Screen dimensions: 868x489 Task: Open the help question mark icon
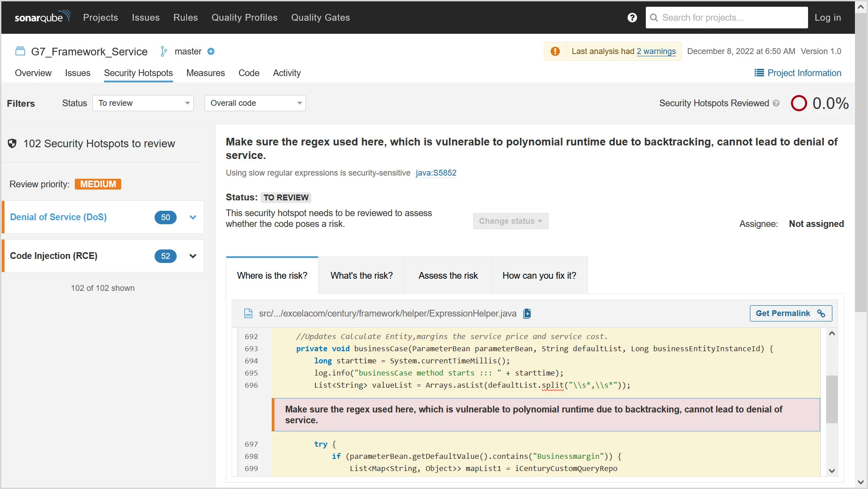point(632,18)
